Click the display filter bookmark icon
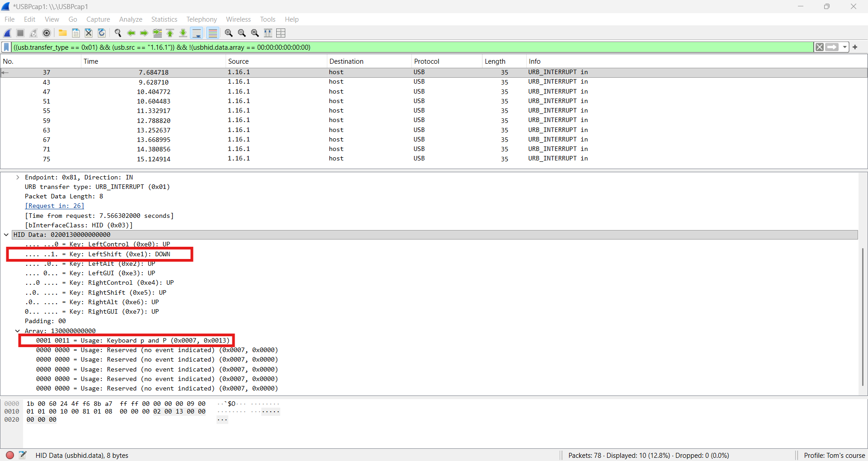The width and height of the screenshot is (868, 461). [x=6, y=47]
